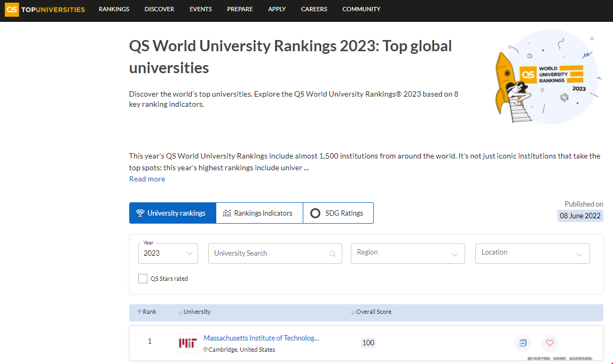Switch to the SDG Ratings tab
Viewport: 613px width, 364px height.
[x=338, y=213]
